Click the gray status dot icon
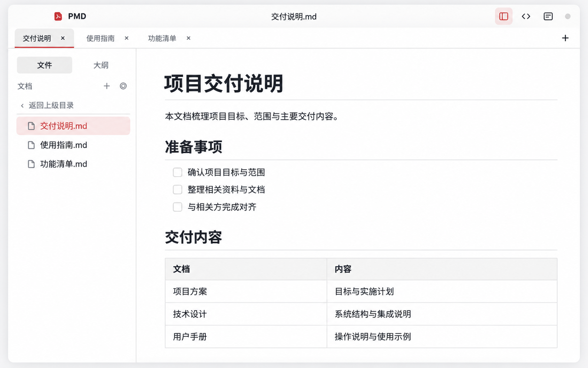The image size is (588, 368). pos(567,16)
